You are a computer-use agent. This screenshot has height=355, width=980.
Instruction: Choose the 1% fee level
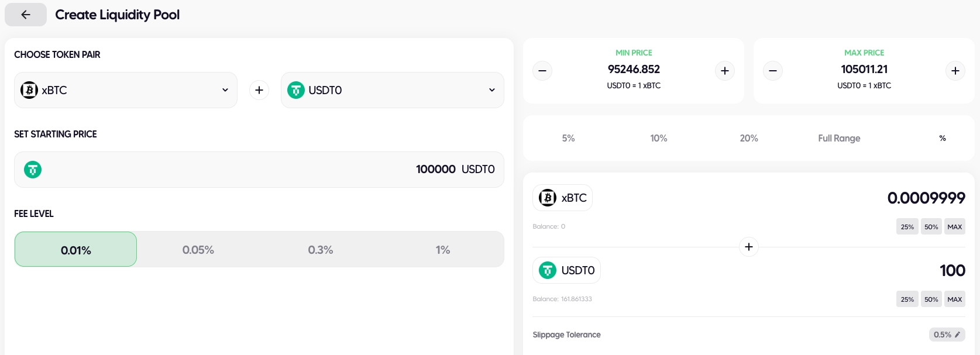[443, 250]
